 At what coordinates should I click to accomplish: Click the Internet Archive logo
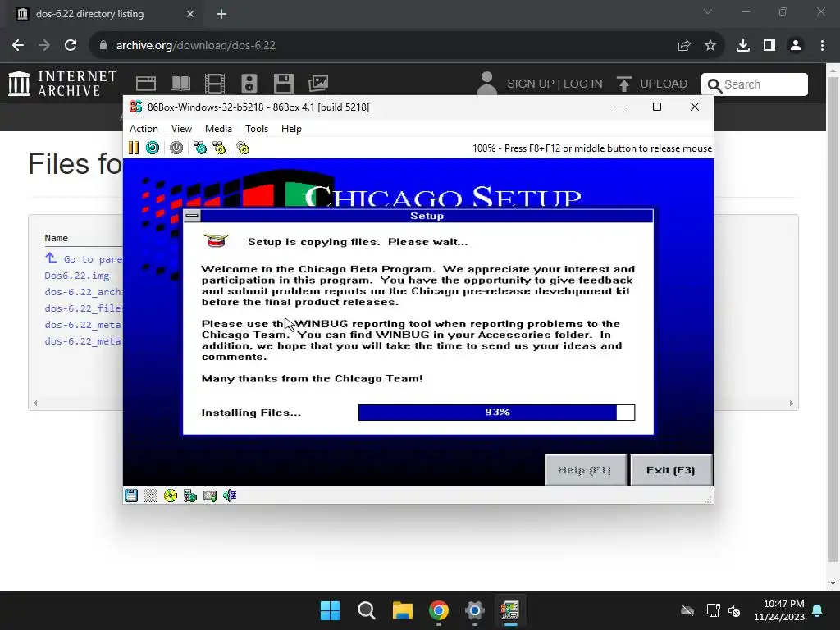pos(62,84)
